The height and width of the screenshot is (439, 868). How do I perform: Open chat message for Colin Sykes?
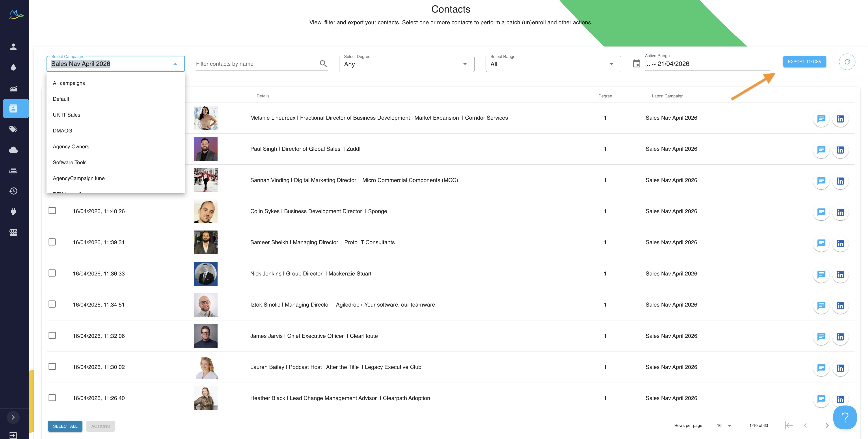coord(821,212)
